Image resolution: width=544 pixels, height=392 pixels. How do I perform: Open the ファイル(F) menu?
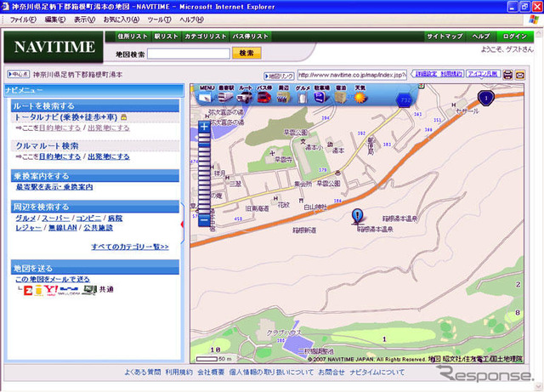click(x=23, y=20)
